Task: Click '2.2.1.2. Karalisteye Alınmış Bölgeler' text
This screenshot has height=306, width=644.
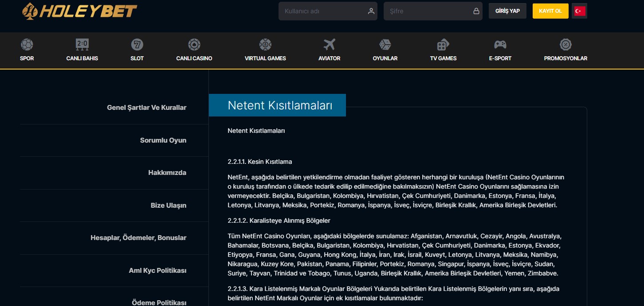Action: (x=279, y=221)
